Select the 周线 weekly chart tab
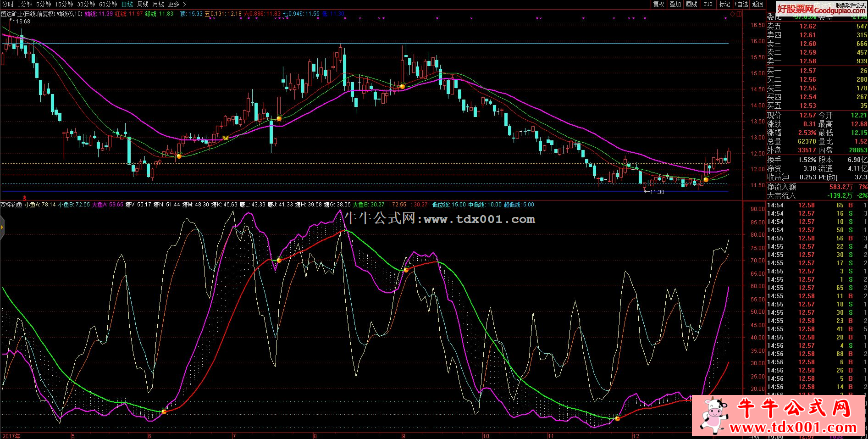This screenshot has width=868, height=439. click(x=143, y=4)
